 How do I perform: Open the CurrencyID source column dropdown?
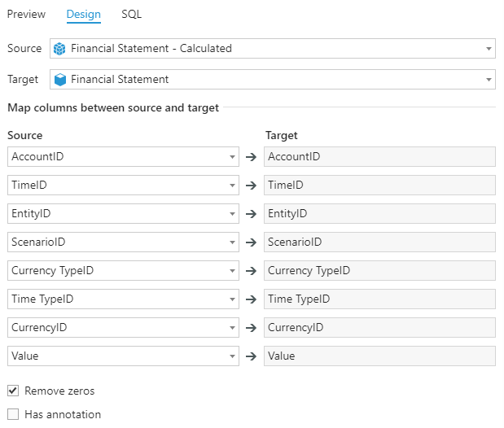coord(231,328)
